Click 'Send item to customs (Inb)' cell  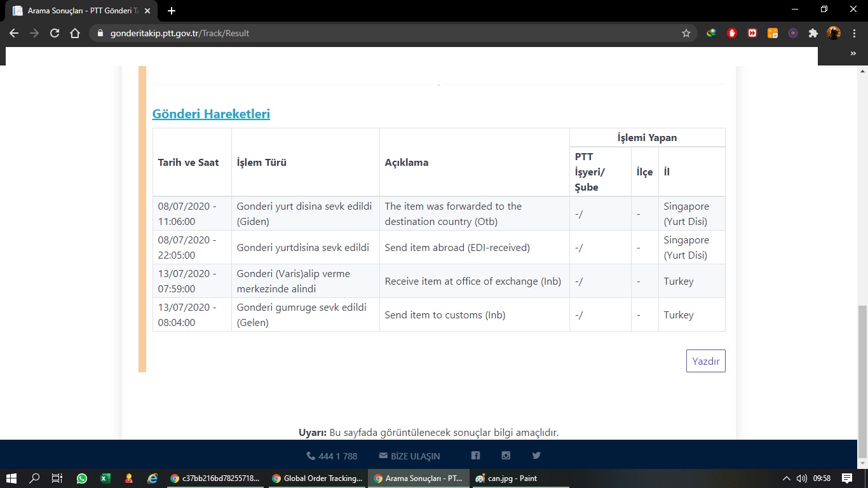coord(475,315)
